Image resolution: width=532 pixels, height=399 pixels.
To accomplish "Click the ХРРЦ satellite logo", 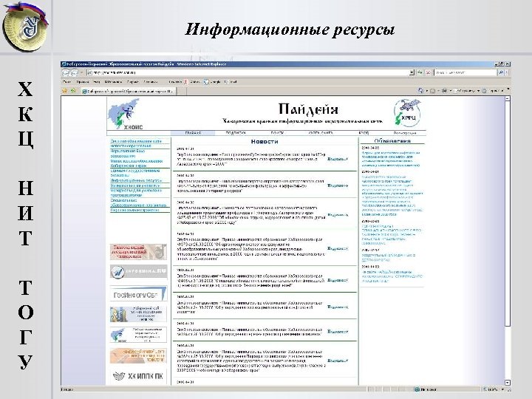I will click(x=407, y=113).
